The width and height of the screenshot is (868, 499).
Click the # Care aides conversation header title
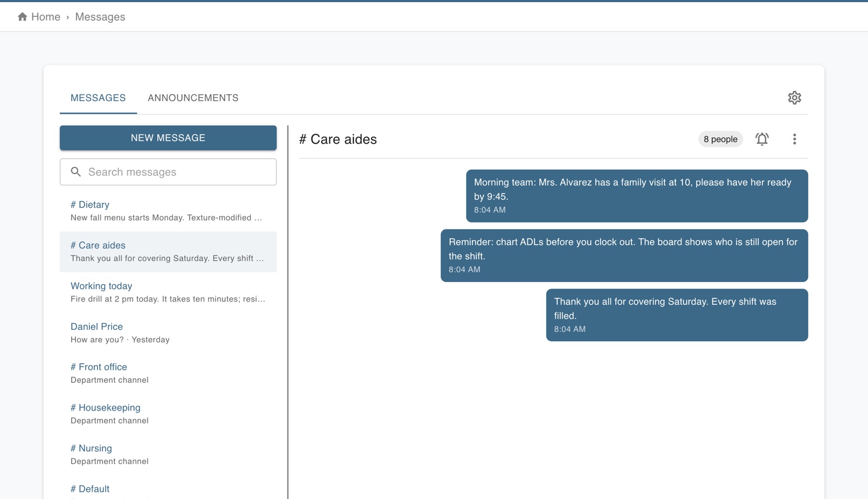point(338,139)
